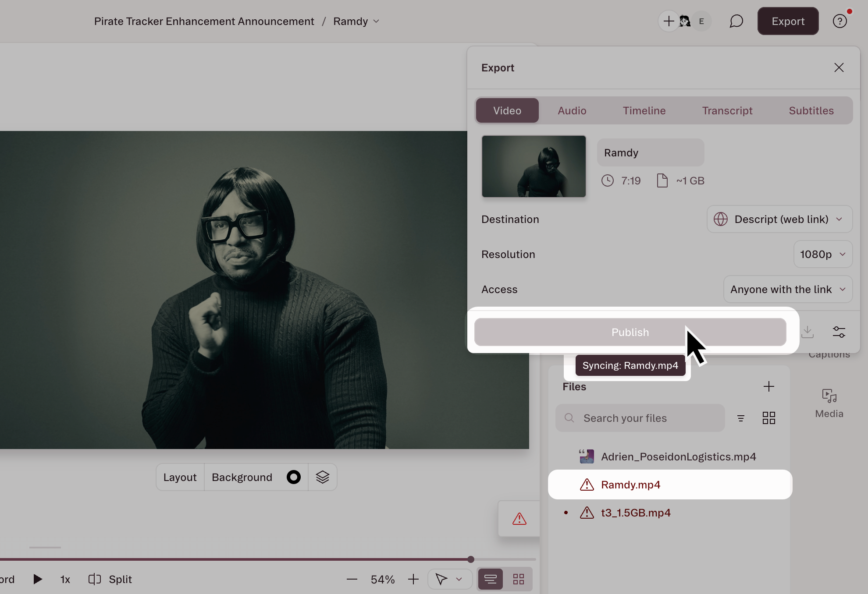Click the help question mark icon

(840, 21)
